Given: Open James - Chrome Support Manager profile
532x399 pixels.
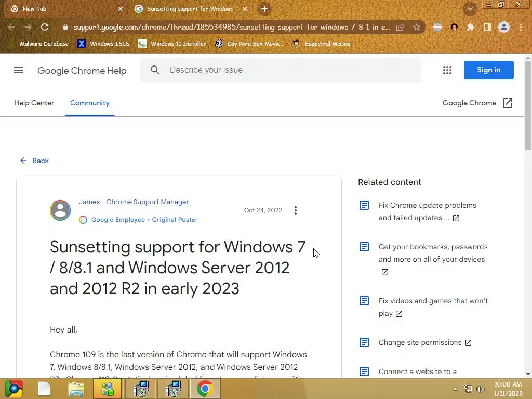Looking at the screenshot, I should click(x=134, y=202).
